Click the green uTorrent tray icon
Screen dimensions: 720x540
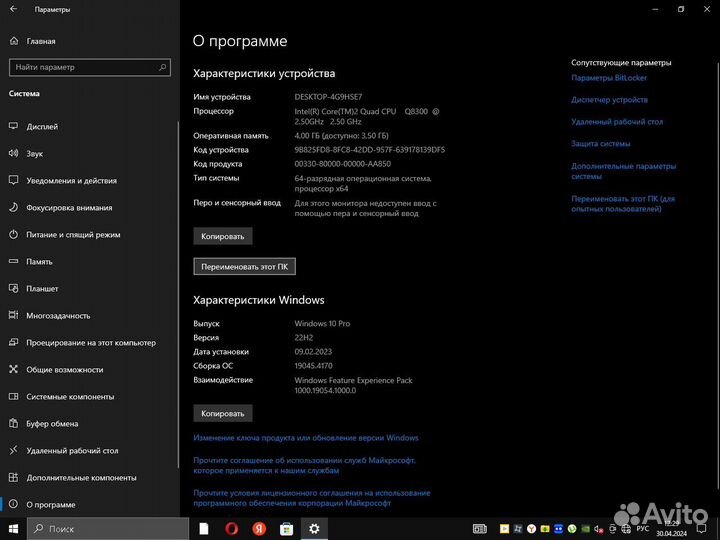[x=572, y=529]
